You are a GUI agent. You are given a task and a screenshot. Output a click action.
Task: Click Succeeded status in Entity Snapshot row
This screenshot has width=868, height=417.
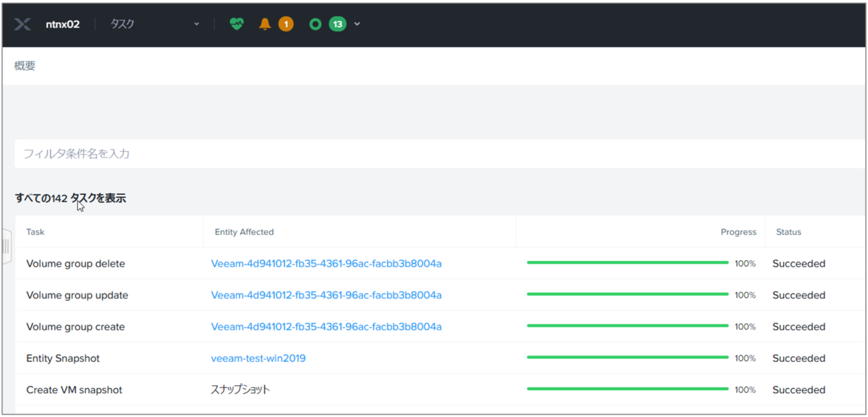[x=799, y=358]
